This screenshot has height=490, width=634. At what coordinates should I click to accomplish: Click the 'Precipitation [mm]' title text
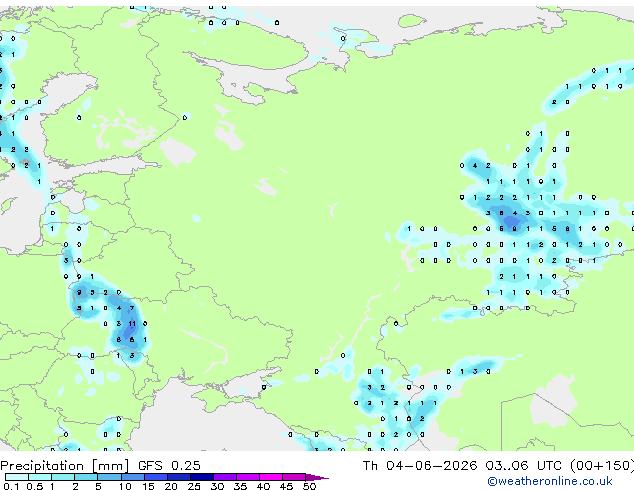[65, 466]
